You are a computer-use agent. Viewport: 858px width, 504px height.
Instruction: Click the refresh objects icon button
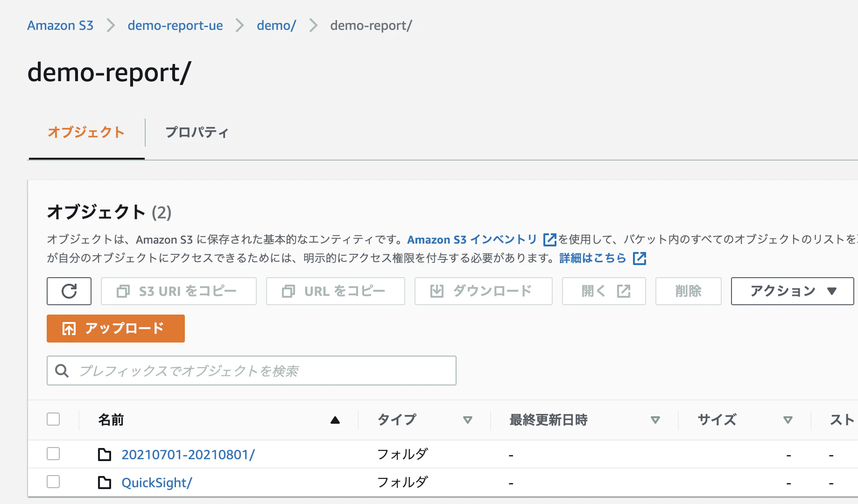pos(69,291)
